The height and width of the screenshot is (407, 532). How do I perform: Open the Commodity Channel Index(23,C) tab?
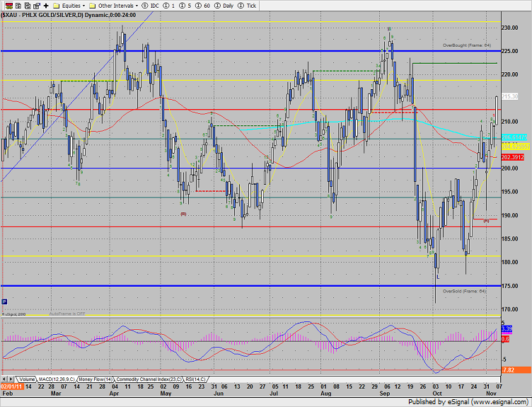click(149, 379)
